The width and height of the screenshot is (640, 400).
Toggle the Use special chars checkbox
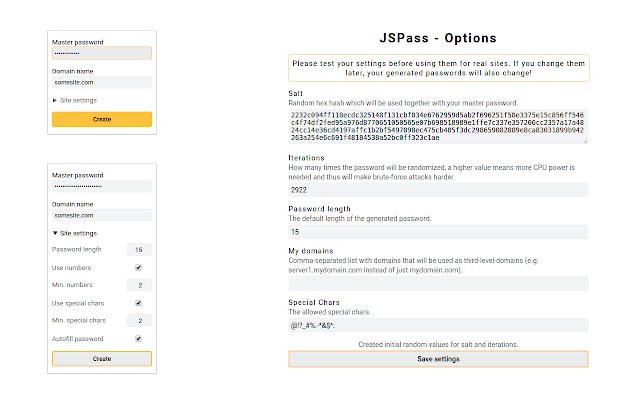(138, 303)
